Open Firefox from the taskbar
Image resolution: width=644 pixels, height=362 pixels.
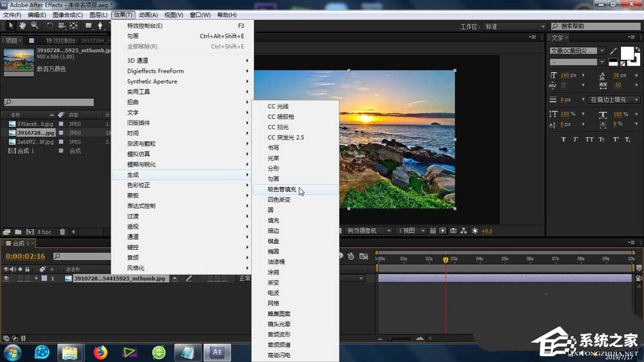pos(100,352)
